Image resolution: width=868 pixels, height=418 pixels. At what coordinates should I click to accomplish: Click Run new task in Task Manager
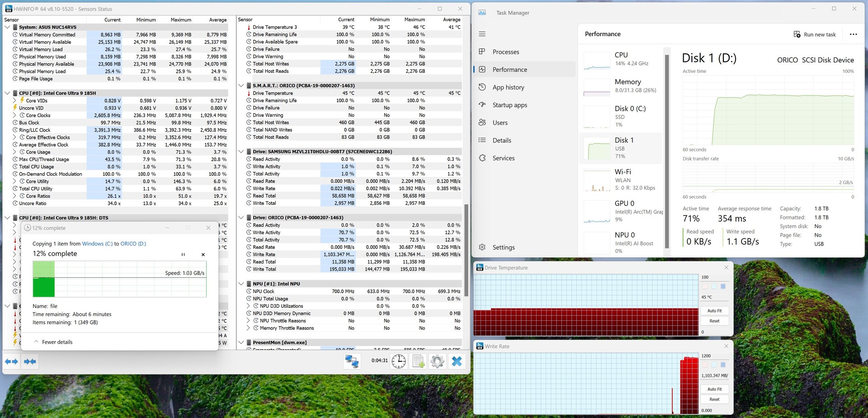[815, 34]
